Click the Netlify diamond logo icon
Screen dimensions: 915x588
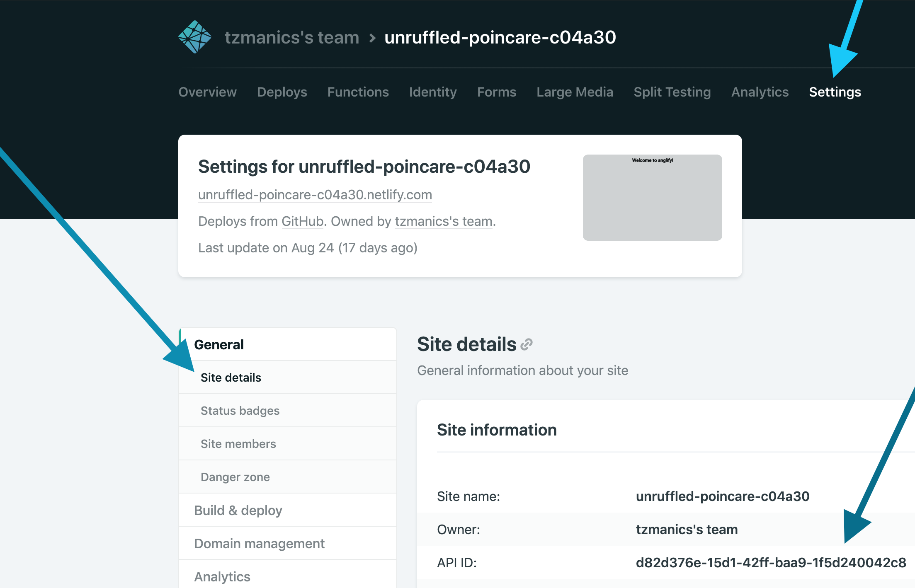click(x=194, y=36)
